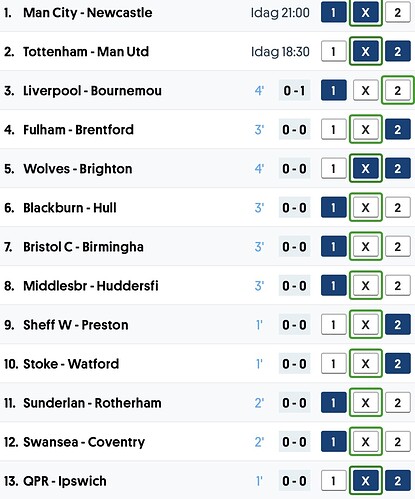
Task: Toggle 2 for Sheff W - Preston
Action: point(398,325)
